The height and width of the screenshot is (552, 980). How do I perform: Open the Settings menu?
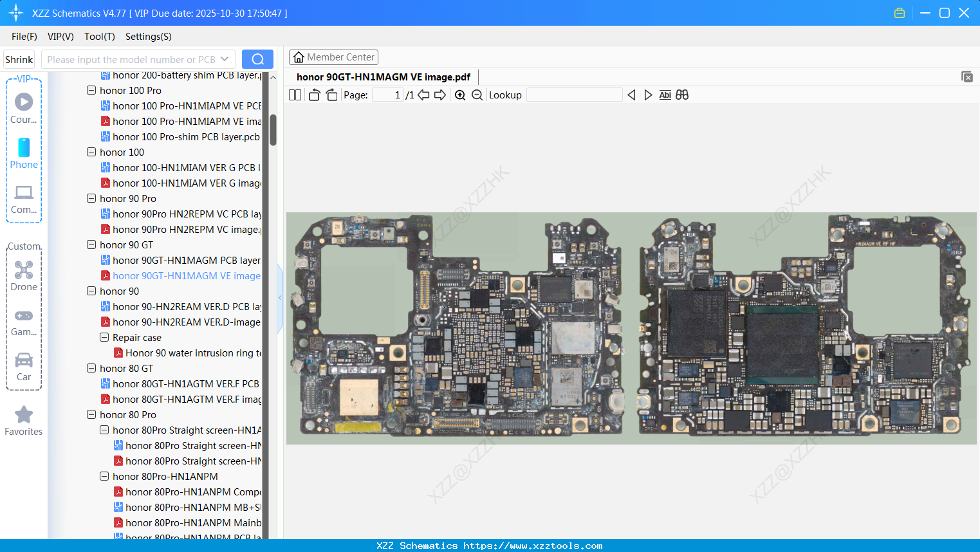[149, 37]
